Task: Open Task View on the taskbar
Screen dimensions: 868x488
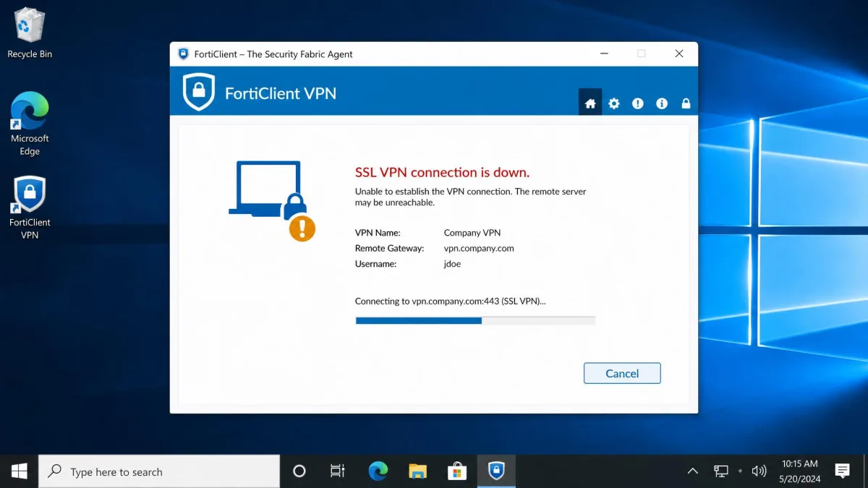Action: pyautogui.click(x=338, y=471)
